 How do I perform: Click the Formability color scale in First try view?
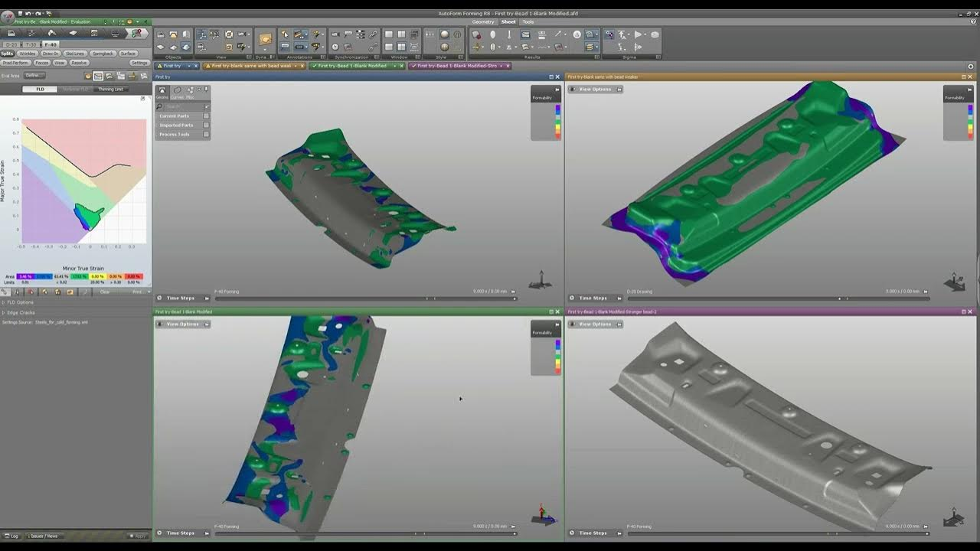click(557, 121)
